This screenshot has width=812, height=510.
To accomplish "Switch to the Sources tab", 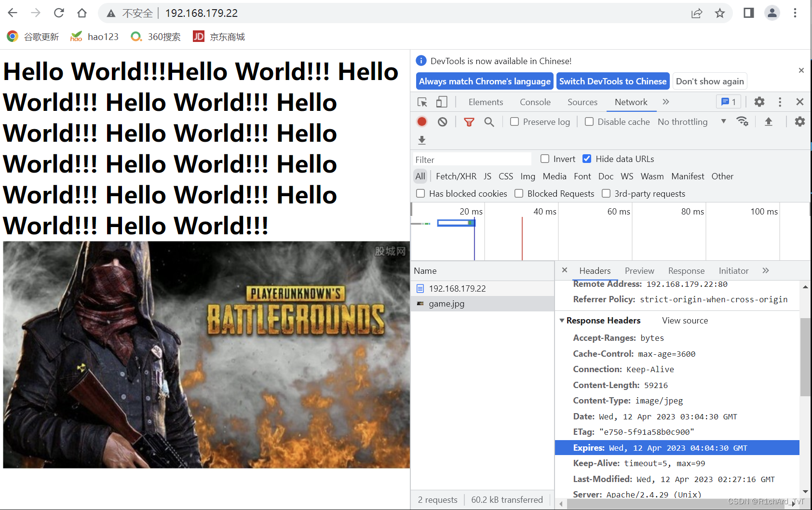I will (x=582, y=102).
